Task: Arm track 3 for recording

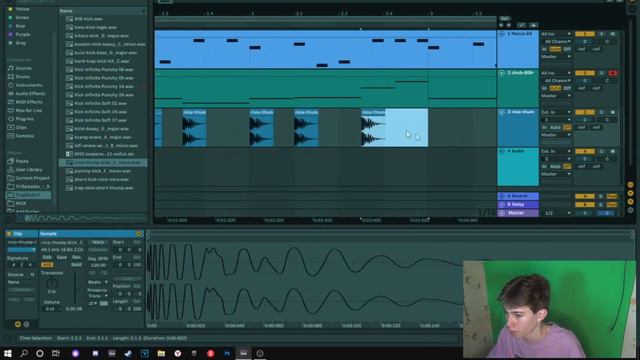Action: coord(613,112)
